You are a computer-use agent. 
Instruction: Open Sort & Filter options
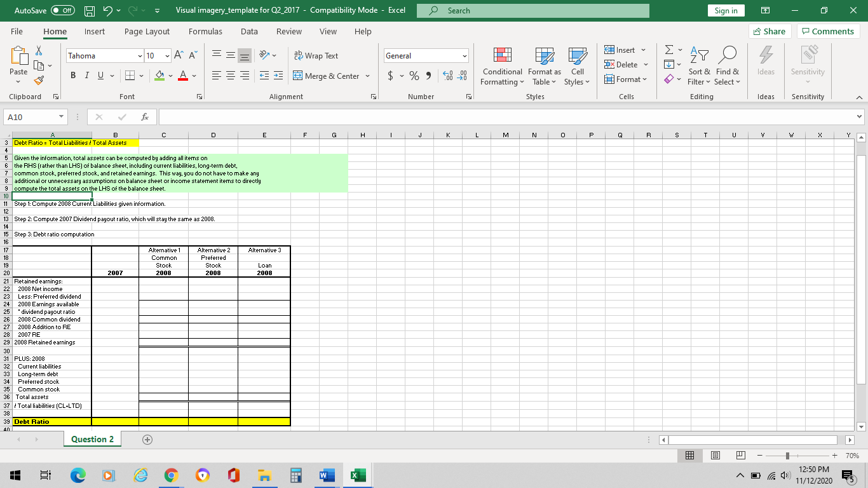coord(698,66)
